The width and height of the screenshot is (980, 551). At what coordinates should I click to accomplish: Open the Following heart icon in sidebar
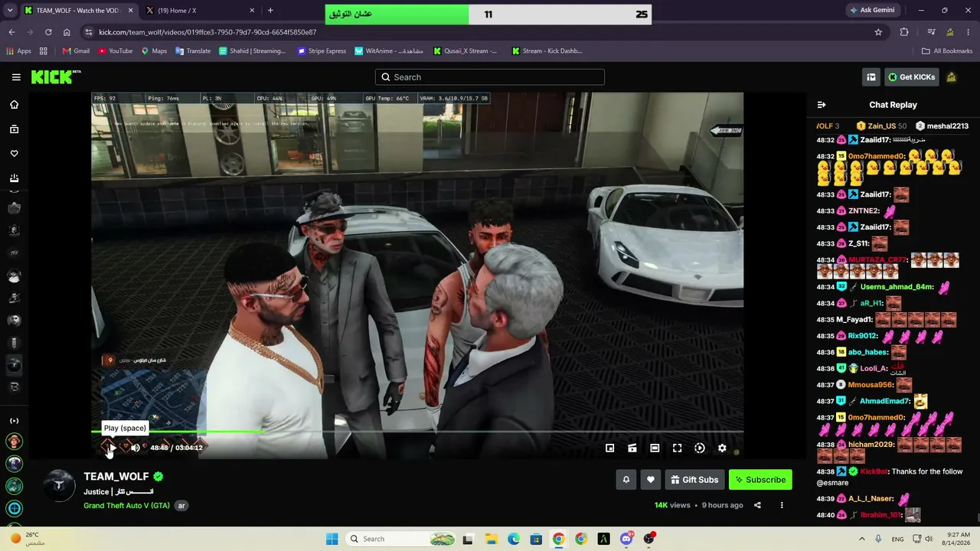(x=14, y=154)
